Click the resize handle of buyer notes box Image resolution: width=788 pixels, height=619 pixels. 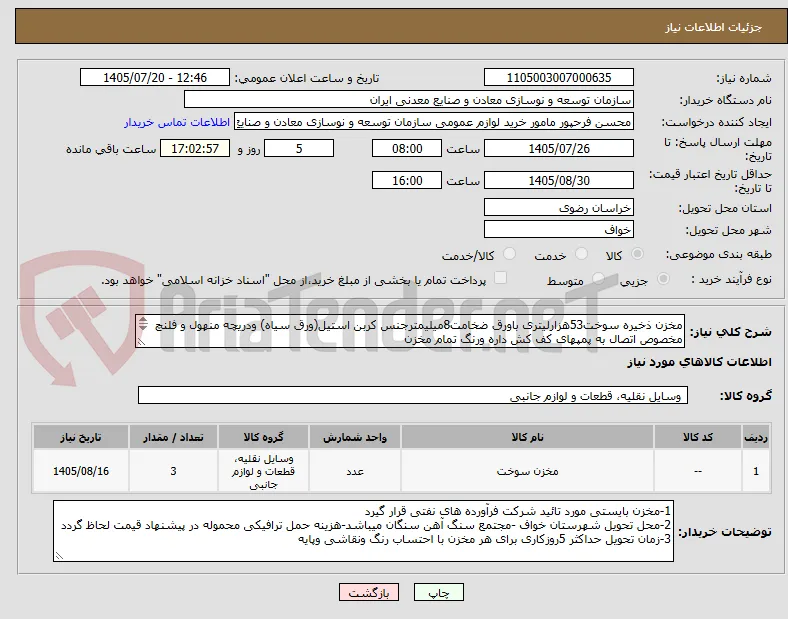click(59, 556)
